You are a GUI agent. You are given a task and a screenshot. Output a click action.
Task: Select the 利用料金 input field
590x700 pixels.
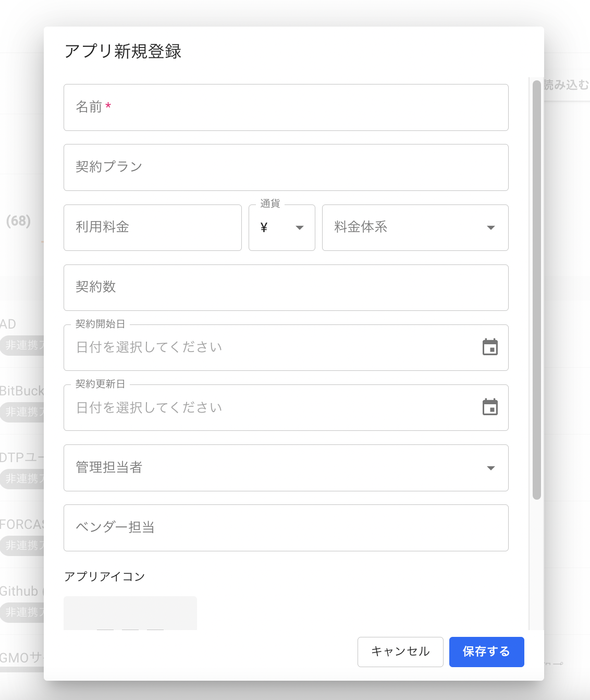(x=152, y=228)
